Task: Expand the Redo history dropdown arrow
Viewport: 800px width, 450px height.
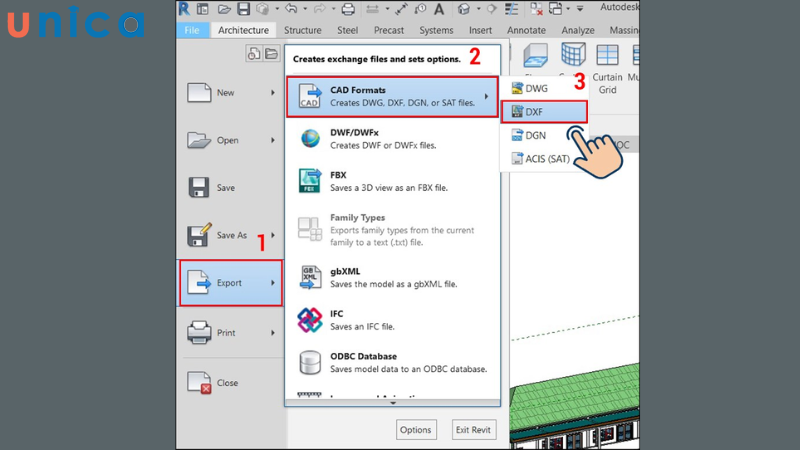Action: coord(333,9)
